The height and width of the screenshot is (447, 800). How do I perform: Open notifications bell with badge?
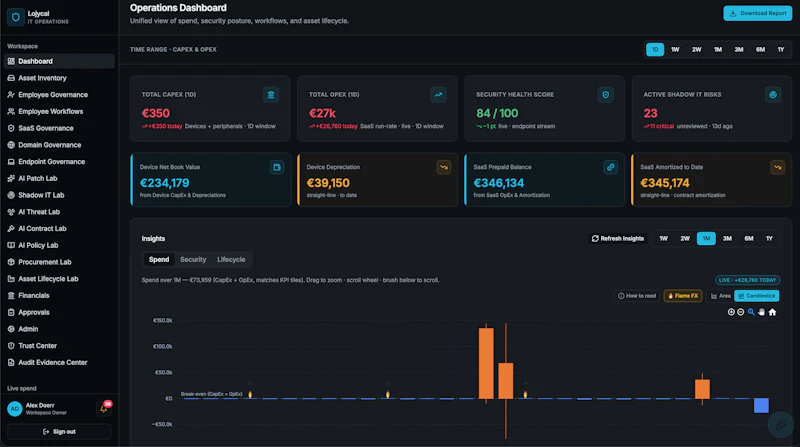tap(104, 408)
